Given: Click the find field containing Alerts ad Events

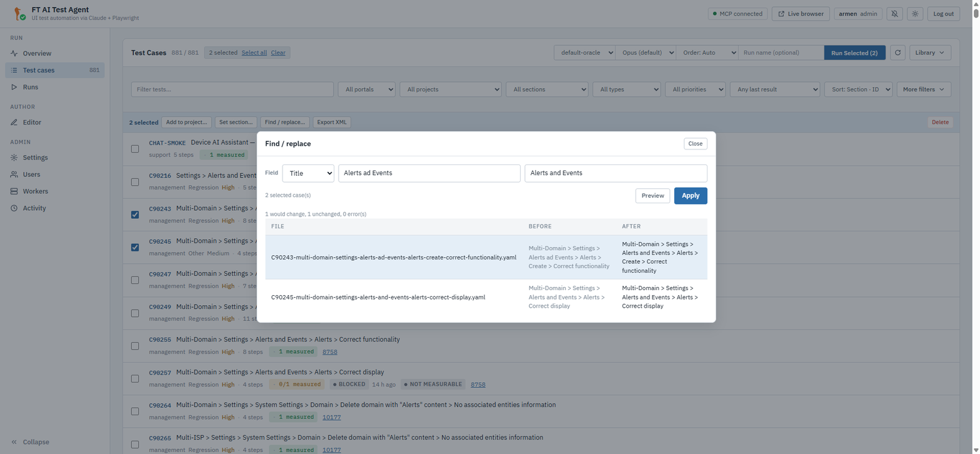Looking at the screenshot, I should 429,173.
